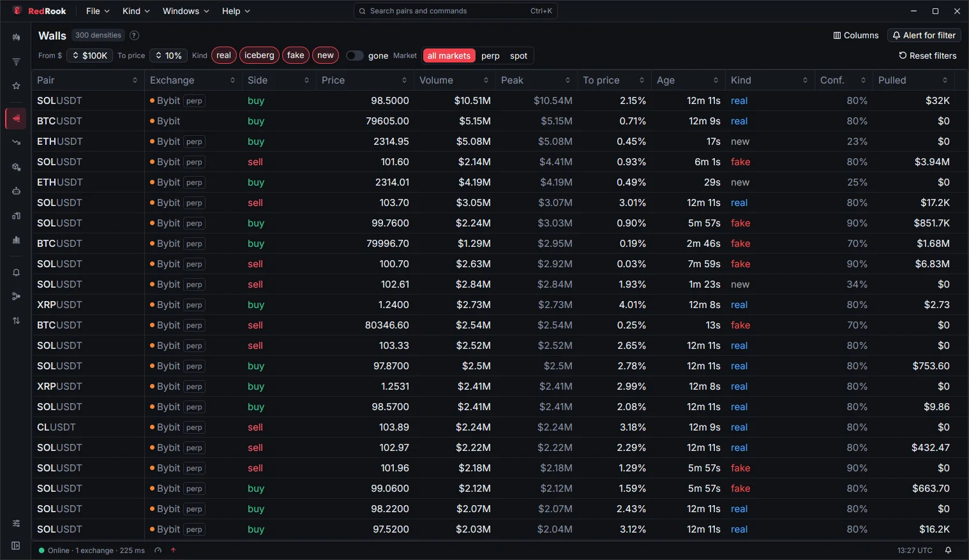Viewport: 969px width, 560px height.
Task: Select the spot market option
Action: pos(518,56)
